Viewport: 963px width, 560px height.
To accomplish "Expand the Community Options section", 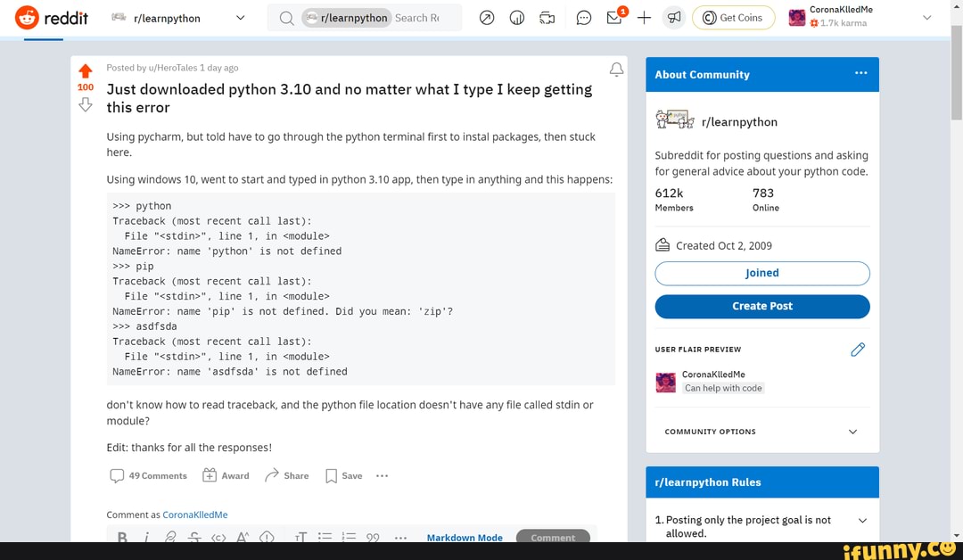I will 852,432.
